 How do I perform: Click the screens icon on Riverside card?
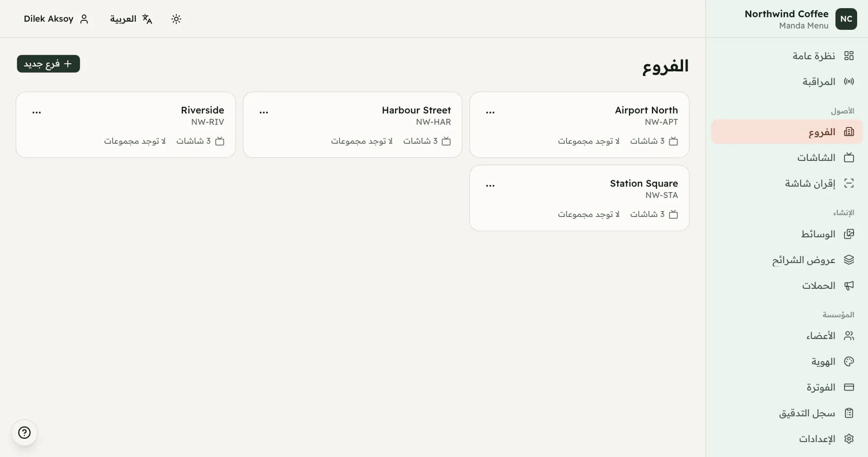(x=220, y=141)
